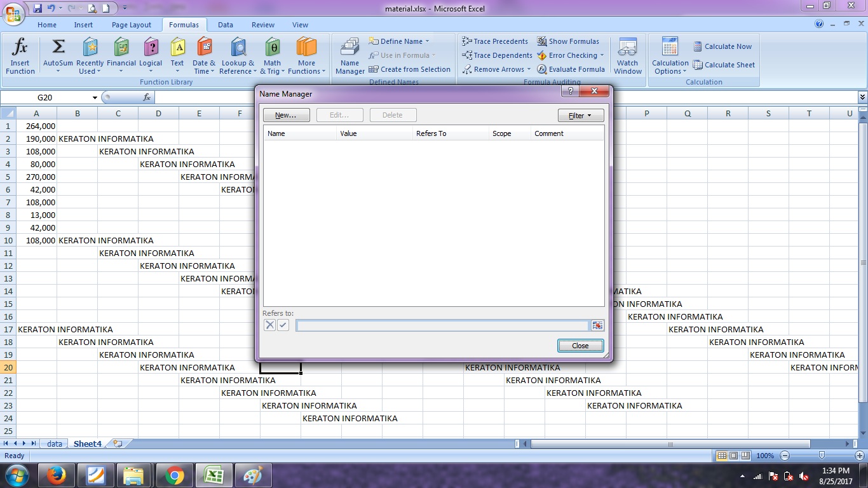Open the Remove Arrows dropdown arrow

[x=529, y=69]
